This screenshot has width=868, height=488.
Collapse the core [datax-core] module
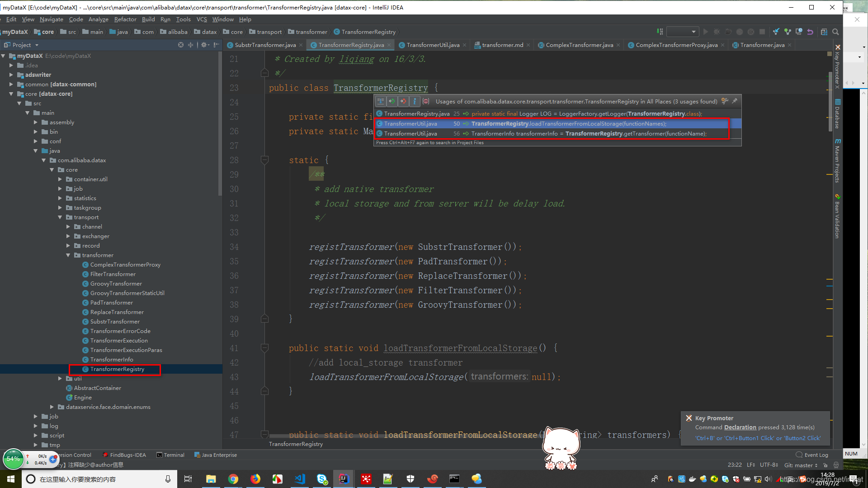11,94
